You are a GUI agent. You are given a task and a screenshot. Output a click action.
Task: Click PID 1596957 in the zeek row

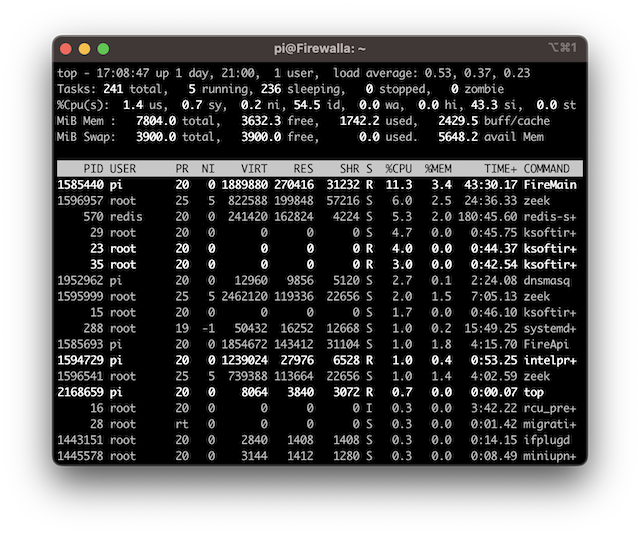[x=81, y=201]
